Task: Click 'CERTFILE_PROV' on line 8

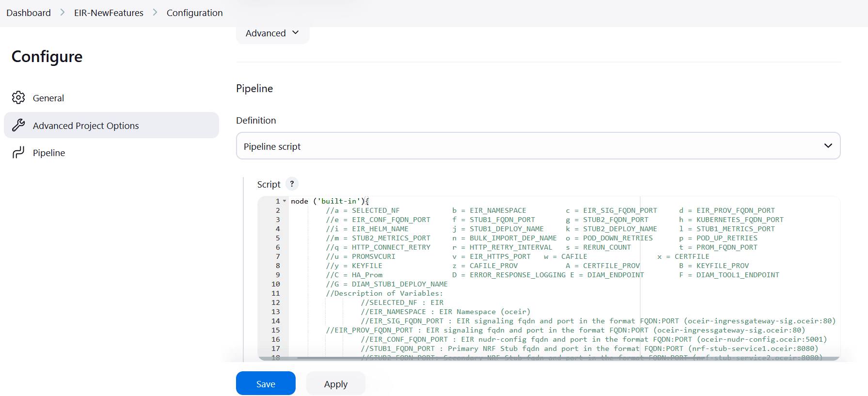Action: 612,266
